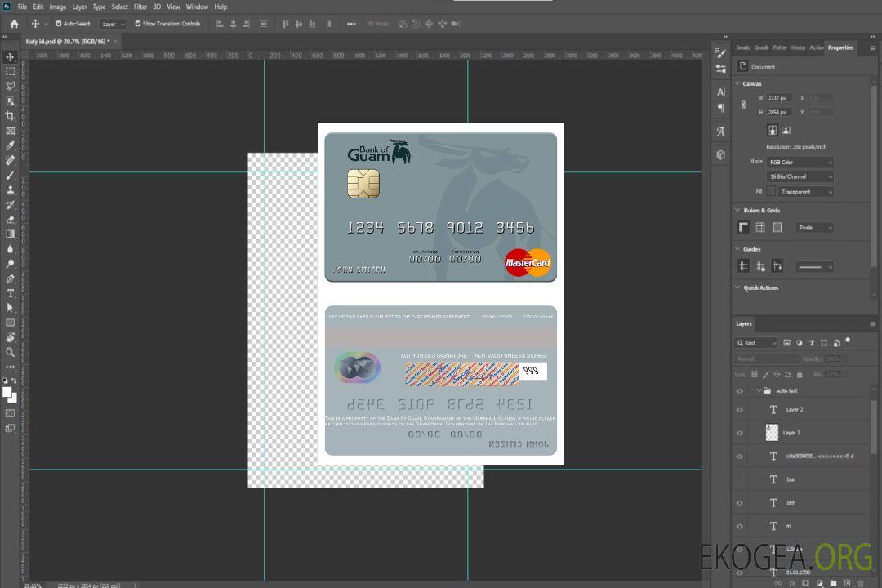The height and width of the screenshot is (588, 882).
Task: Click the canvas Fill color swatch
Action: click(771, 191)
